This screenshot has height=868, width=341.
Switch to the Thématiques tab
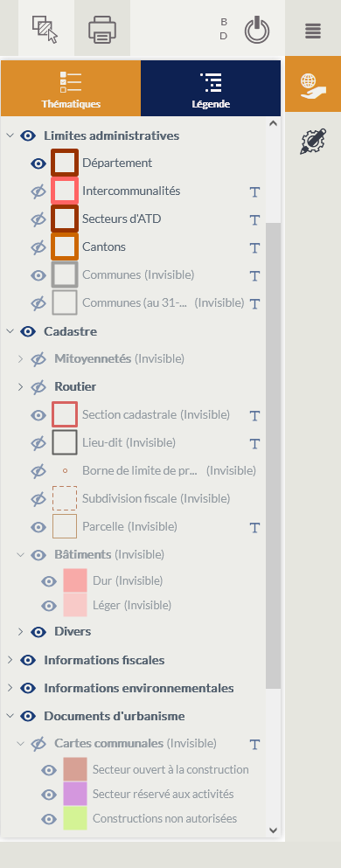(x=71, y=88)
